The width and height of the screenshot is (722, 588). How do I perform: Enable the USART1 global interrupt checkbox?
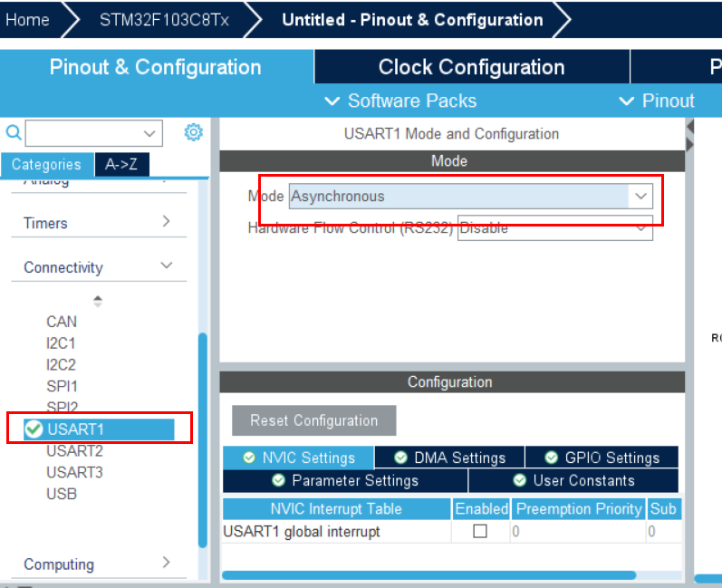(x=480, y=531)
